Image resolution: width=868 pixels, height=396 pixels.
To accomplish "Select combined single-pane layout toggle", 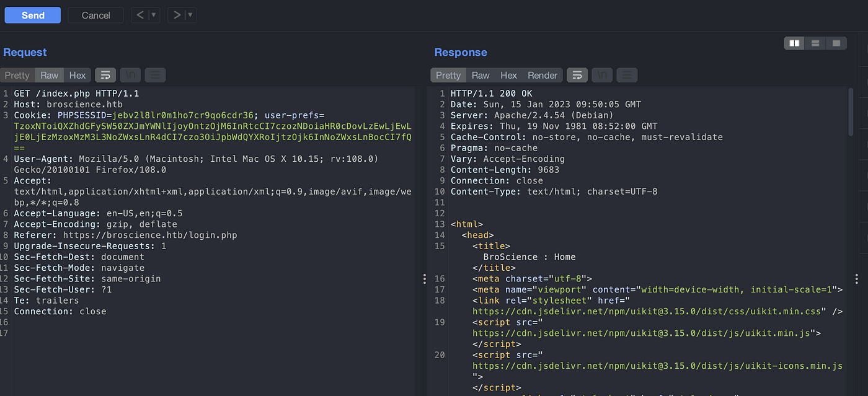I will (x=836, y=43).
